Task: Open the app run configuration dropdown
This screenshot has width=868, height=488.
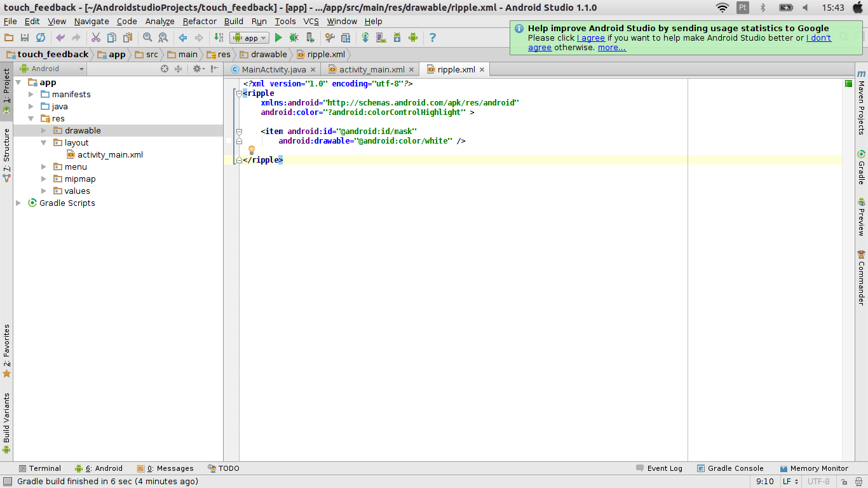Action: [249, 38]
